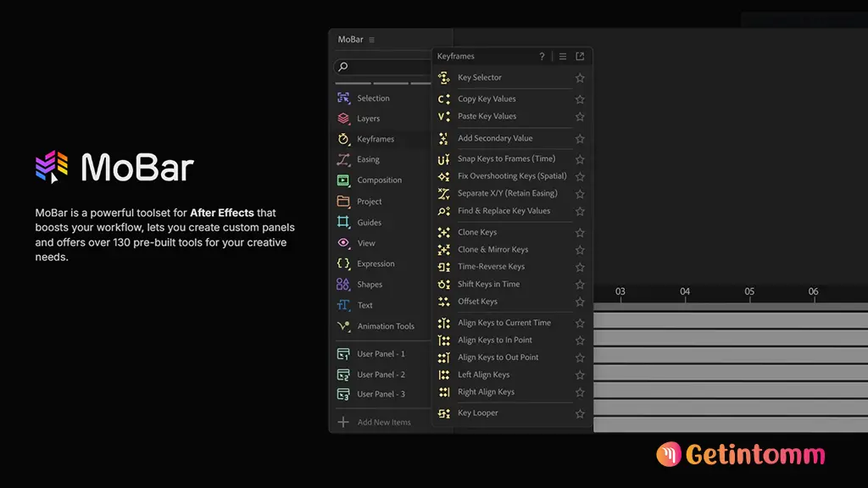Click the Right Align Keys icon

point(444,391)
